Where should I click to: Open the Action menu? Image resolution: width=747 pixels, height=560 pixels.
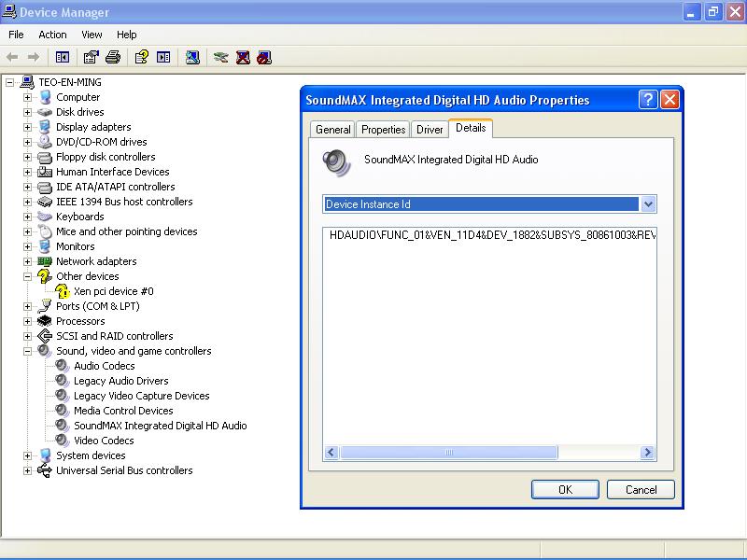coord(52,35)
